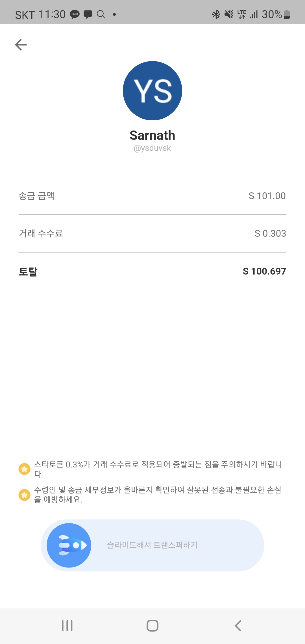Tap the S 100.697 total value
The image size is (305, 644).
[264, 271]
